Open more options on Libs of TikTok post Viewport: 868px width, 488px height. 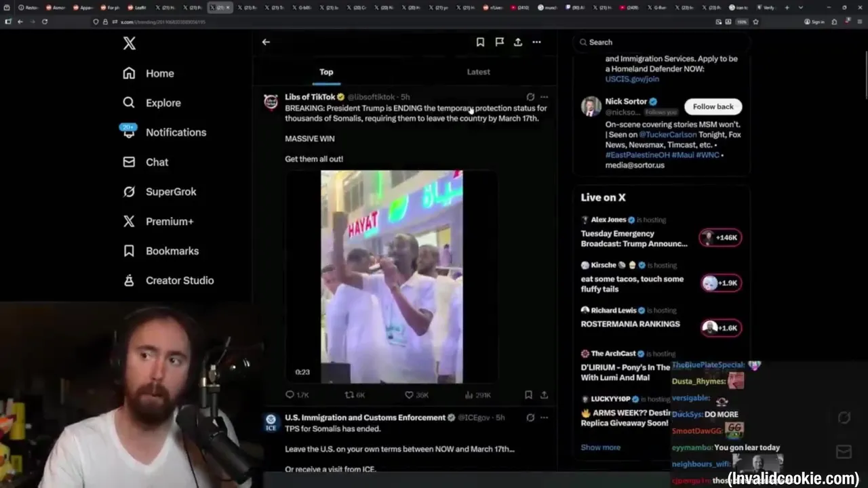pos(544,97)
